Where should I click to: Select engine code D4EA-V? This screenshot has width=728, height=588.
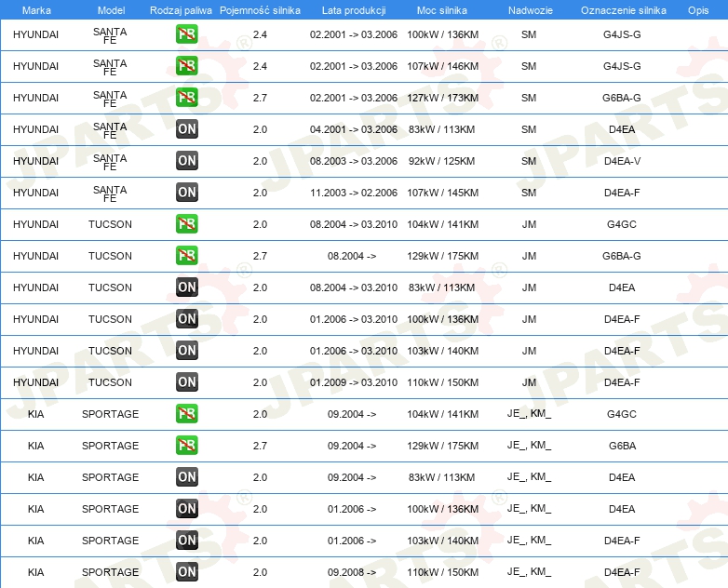622,161
